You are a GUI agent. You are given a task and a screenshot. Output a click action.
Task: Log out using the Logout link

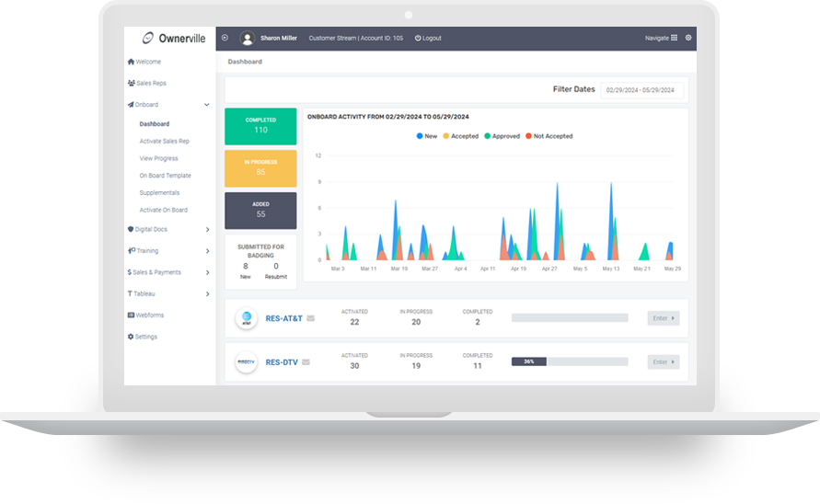[428, 38]
